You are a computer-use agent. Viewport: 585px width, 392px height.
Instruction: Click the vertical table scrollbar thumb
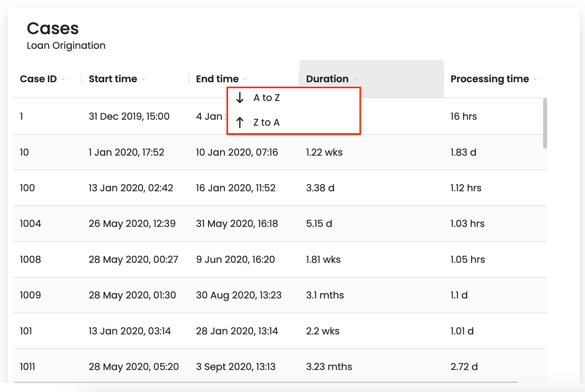pos(545,123)
